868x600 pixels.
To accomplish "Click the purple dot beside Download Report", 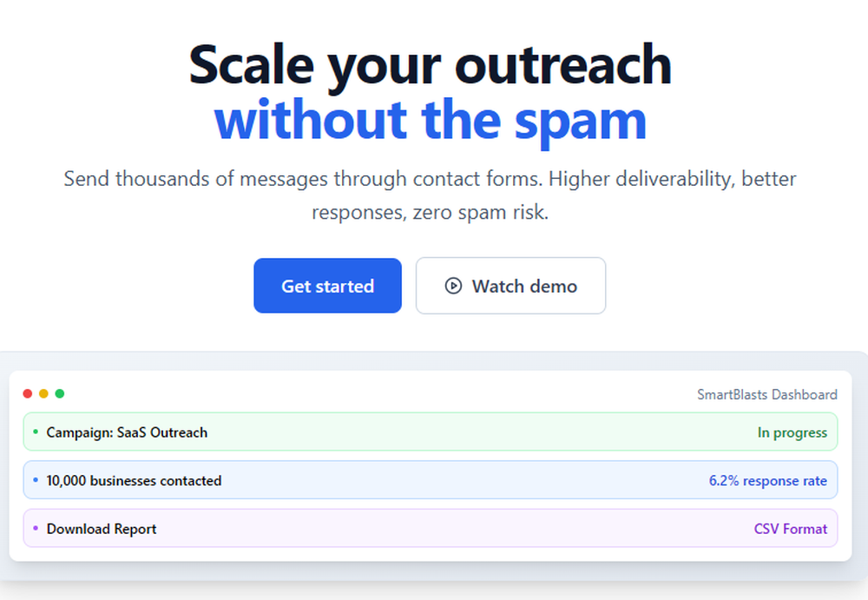I will [x=35, y=529].
